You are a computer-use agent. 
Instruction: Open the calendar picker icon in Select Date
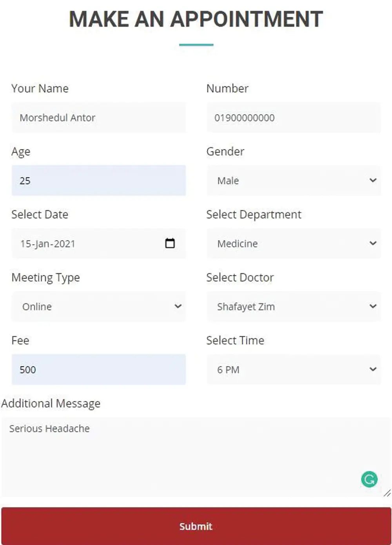(170, 243)
